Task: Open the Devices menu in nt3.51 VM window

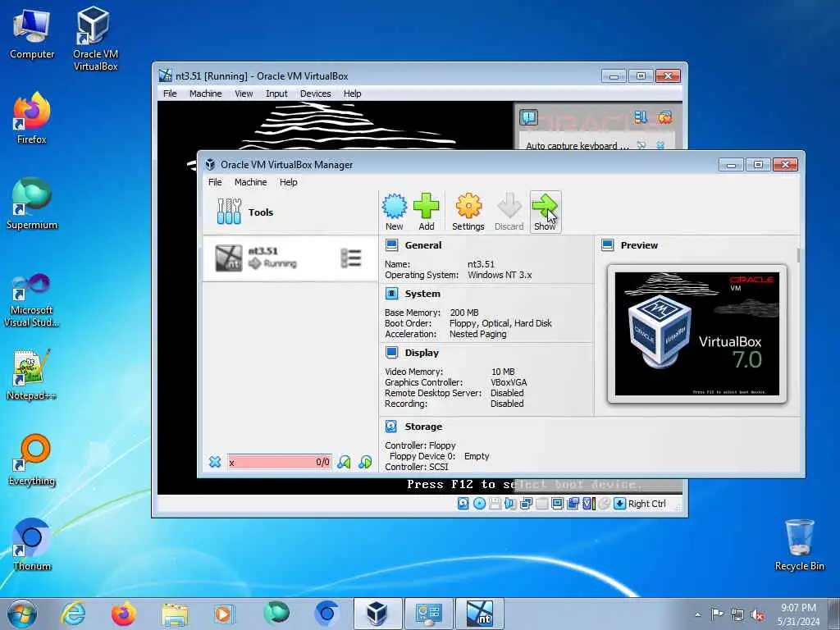Action: 316,94
